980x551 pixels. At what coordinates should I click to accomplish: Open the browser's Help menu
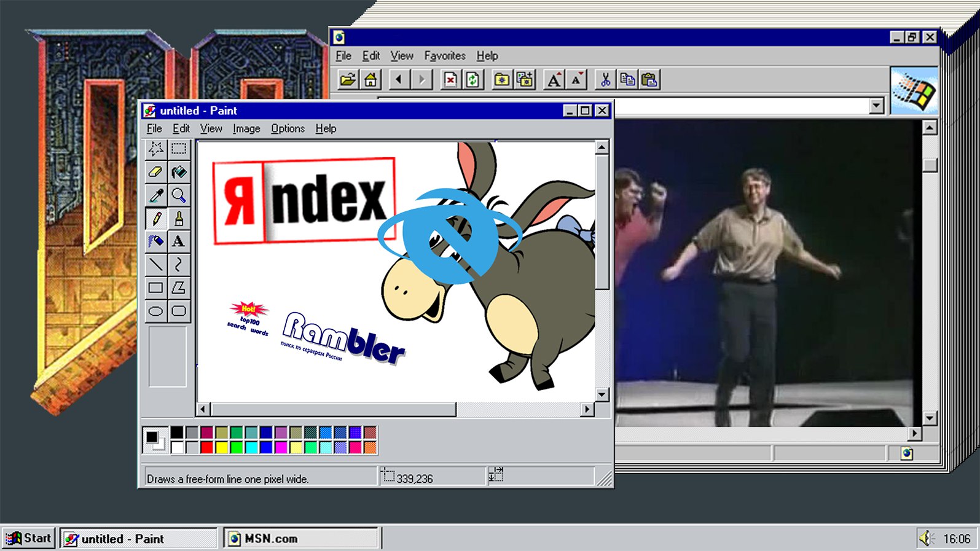pos(487,56)
